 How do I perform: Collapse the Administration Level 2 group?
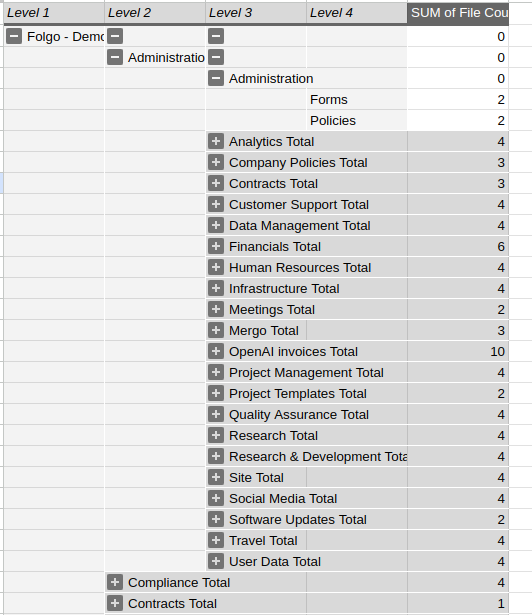pos(115,58)
